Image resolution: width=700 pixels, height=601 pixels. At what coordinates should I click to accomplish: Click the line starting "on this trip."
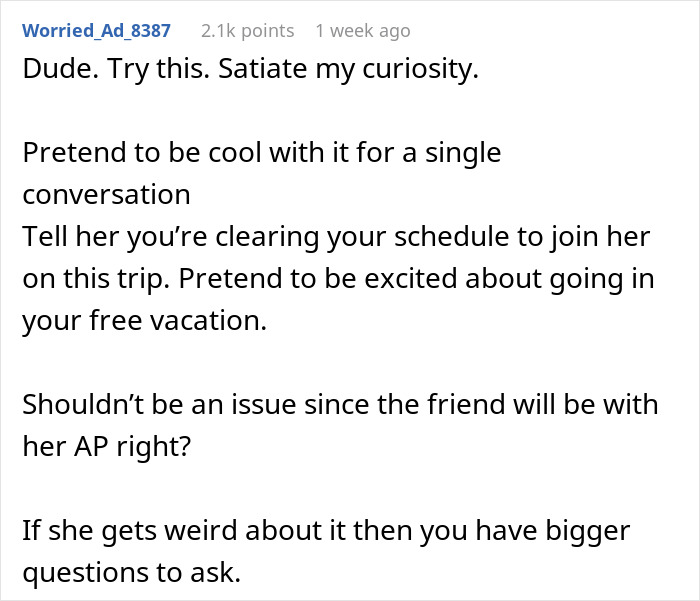tap(338, 277)
